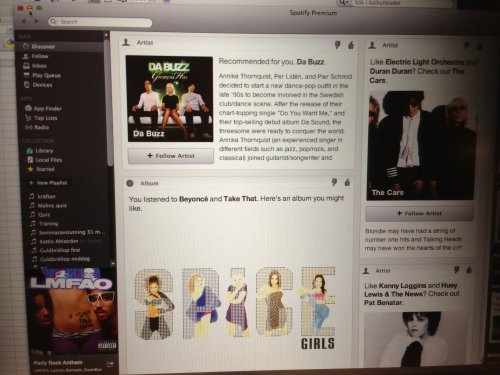The width and height of the screenshot is (500, 375).
Task: Thumbs up the Pat Benatar recommendation
Action: point(469,270)
